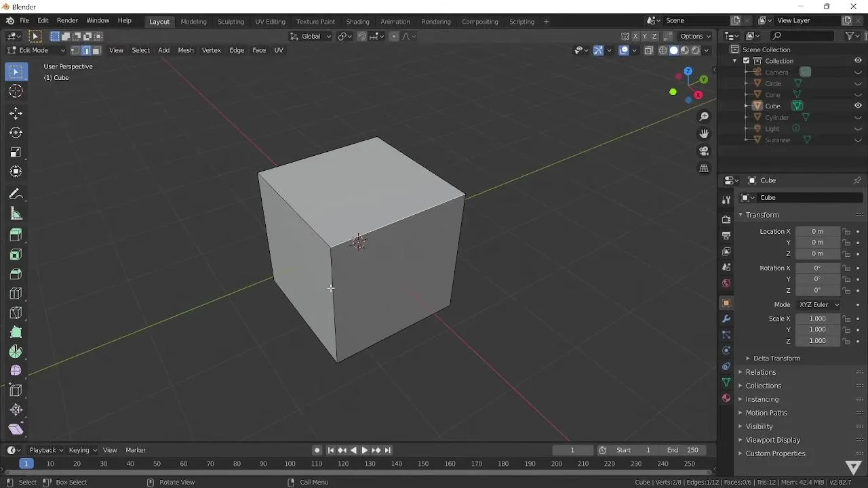Click End frame 250 field
Screen dimensions: 868x488
683,450
